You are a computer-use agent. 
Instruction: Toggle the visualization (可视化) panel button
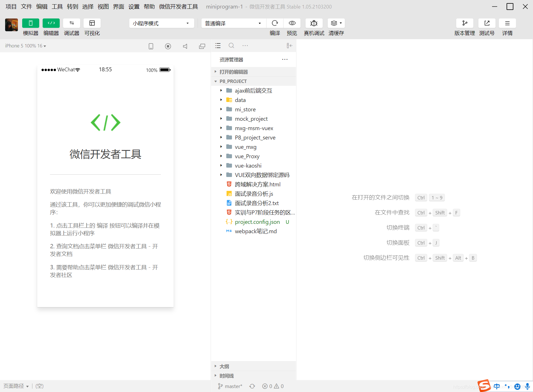[92, 23]
